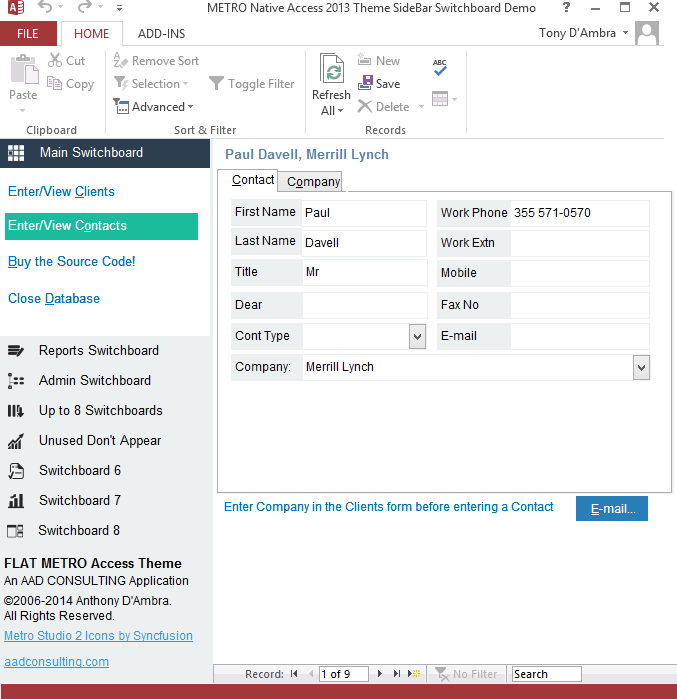Click the blue E-mail... button
Viewport: 677px width, 699px height.
611,509
